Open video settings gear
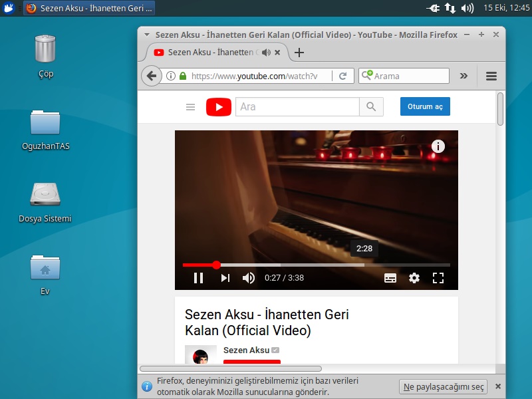The height and width of the screenshot is (399, 532). coord(414,278)
